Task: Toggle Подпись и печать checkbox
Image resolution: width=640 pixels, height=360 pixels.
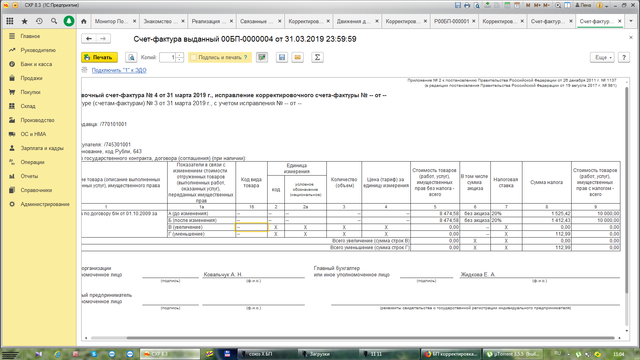Action: pyautogui.click(x=194, y=58)
